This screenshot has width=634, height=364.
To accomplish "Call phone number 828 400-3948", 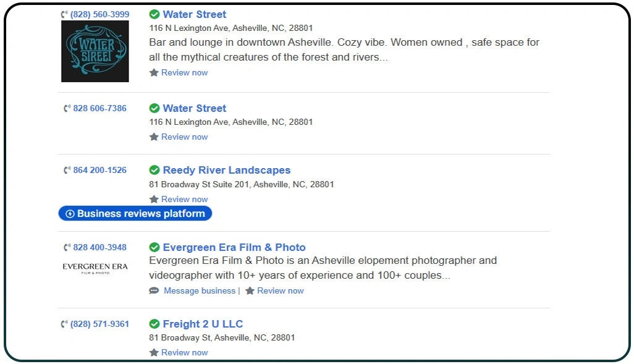I will (99, 248).
